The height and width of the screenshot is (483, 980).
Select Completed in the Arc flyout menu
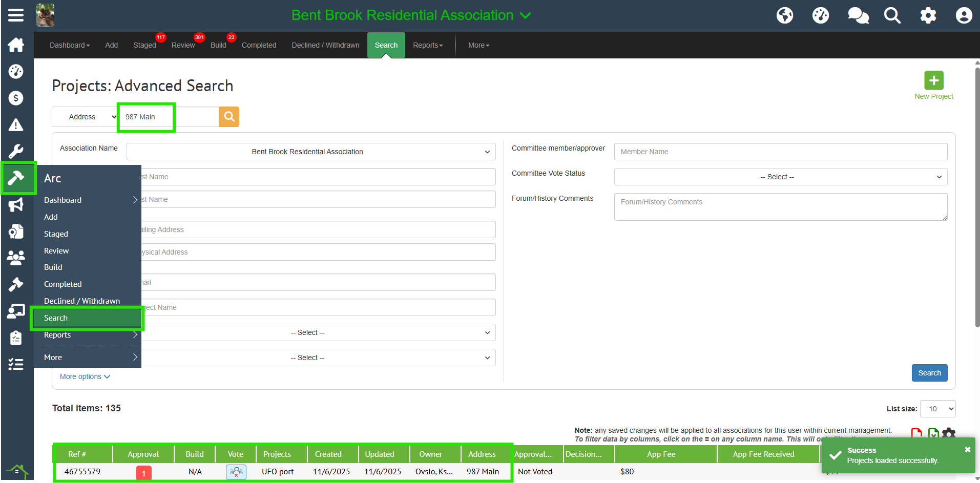point(63,284)
